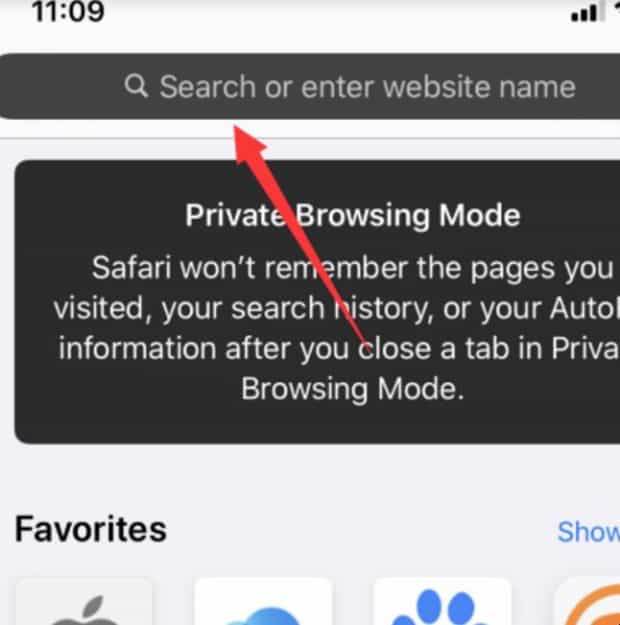
Task: Click the red arrow's tail near 'close'
Action: [361, 341]
